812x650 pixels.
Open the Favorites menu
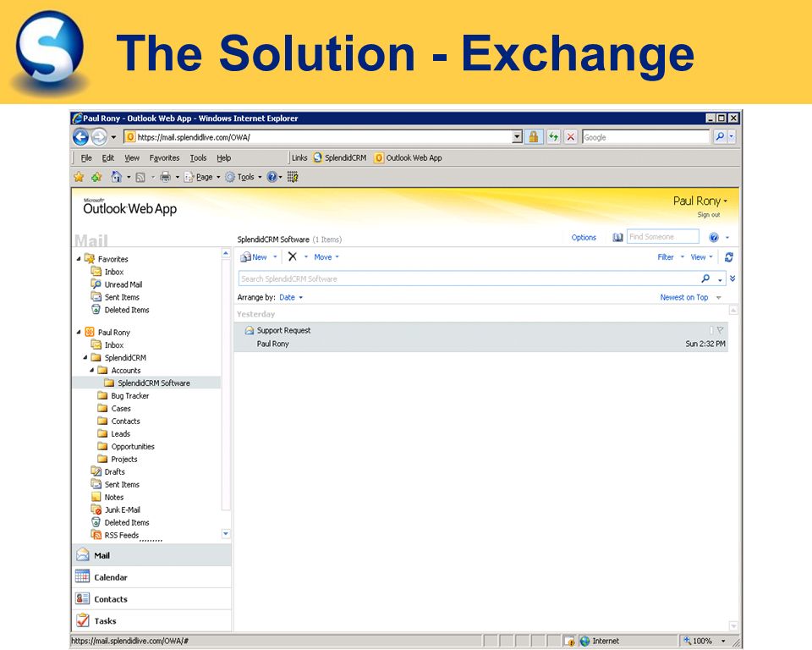click(164, 157)
